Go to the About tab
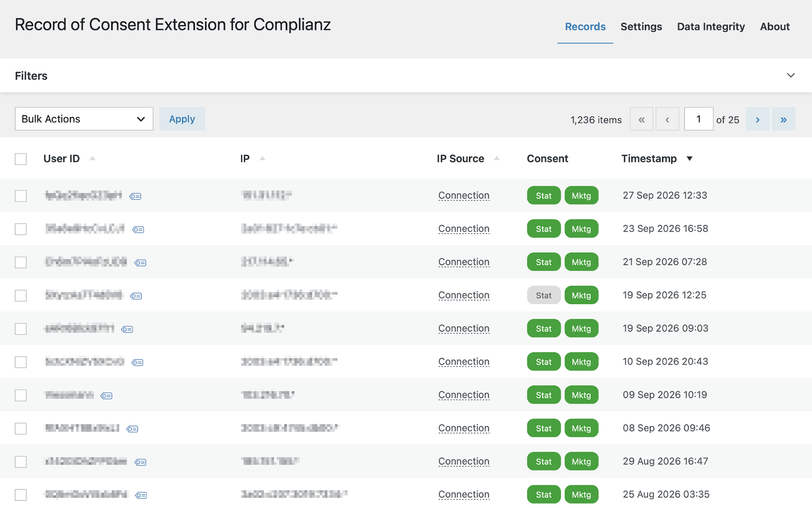Image resolution: width=812 pixels, height=508 pixels. (775, 27)
